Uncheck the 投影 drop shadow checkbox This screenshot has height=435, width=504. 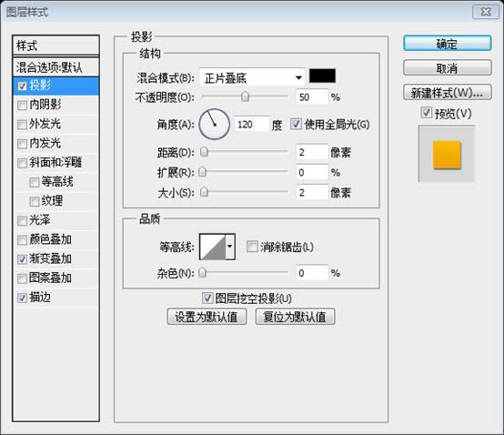(x=22, y=86)
